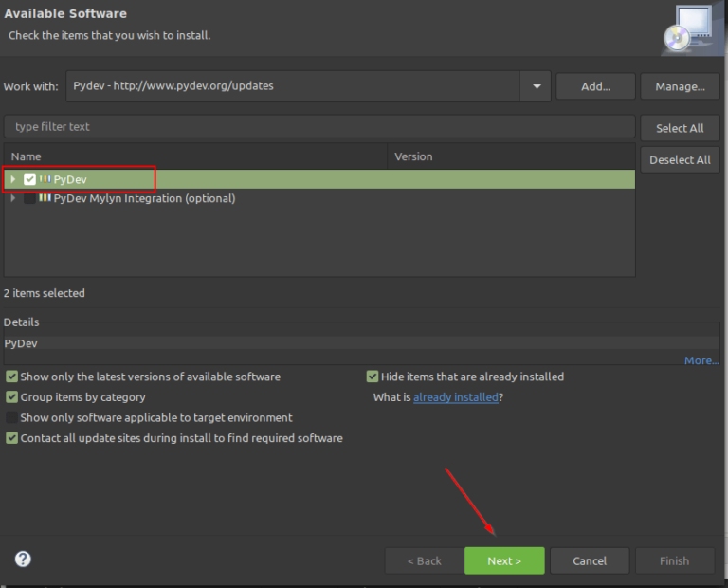Screen dimensions: 728x588
Task: Open the Work with dropdown arrow
Action: [x=536, y=86]
